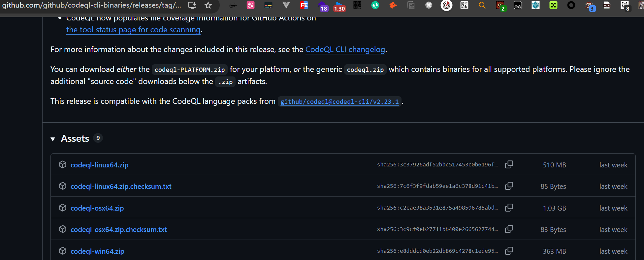Open the orange magnifier search extension

(482, 5)
